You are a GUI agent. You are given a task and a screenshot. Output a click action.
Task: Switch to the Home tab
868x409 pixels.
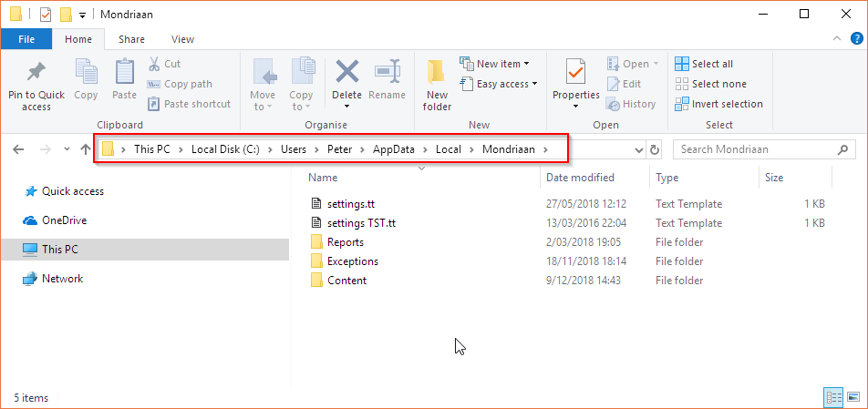pyautogui.click(x=78, y=39)
